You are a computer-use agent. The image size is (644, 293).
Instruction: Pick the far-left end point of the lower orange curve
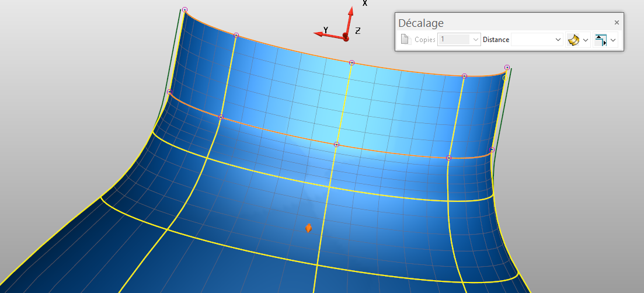click(x=169, y=92)
